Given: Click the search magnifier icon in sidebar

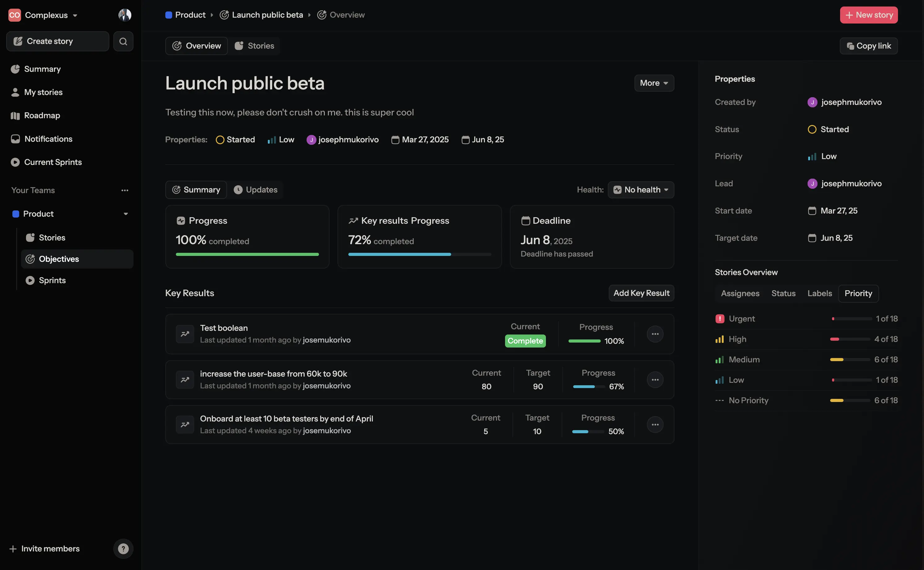Looking at the screenshot, I should click(x=123, y=41).
